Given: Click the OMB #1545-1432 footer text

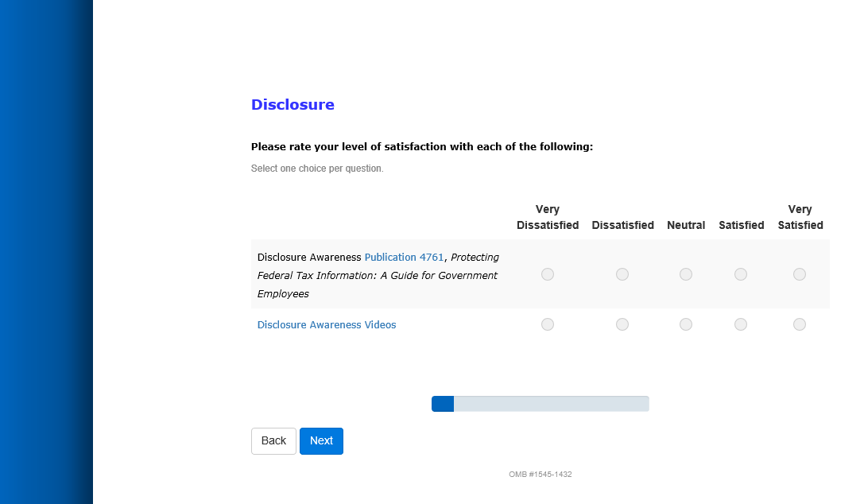Looking at the screenshot, I should point(540,475).
